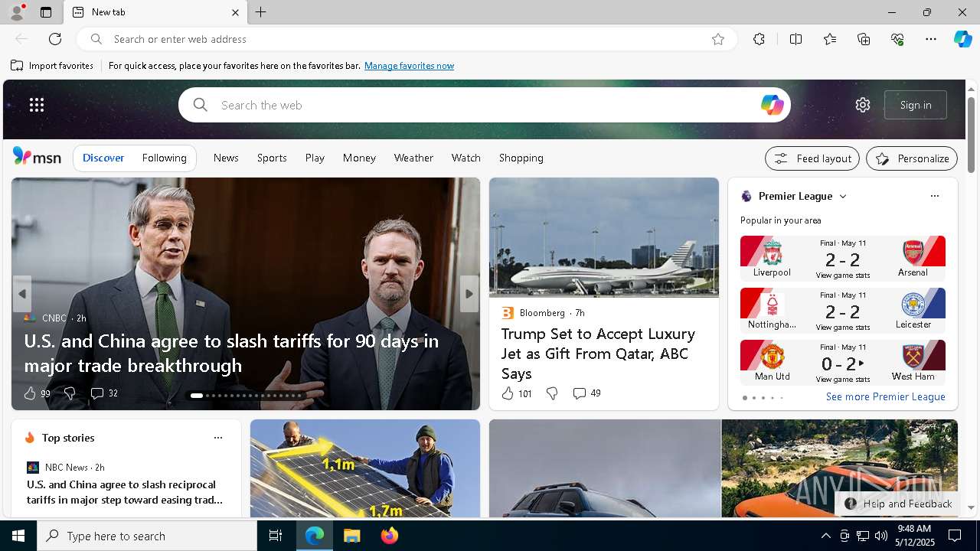Expand the Premier League dropdown
This screenshot has width=980, height=551.
[843, 197]
